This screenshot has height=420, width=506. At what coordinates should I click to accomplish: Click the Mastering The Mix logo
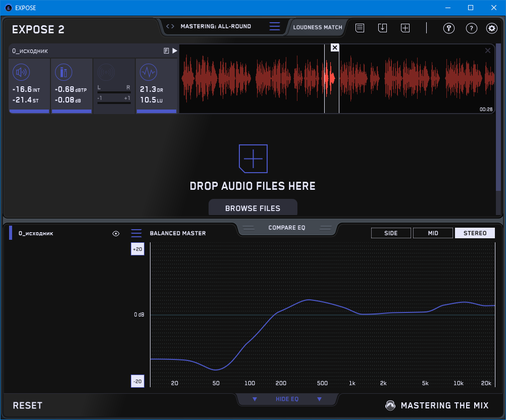click(x=437, y=405)
